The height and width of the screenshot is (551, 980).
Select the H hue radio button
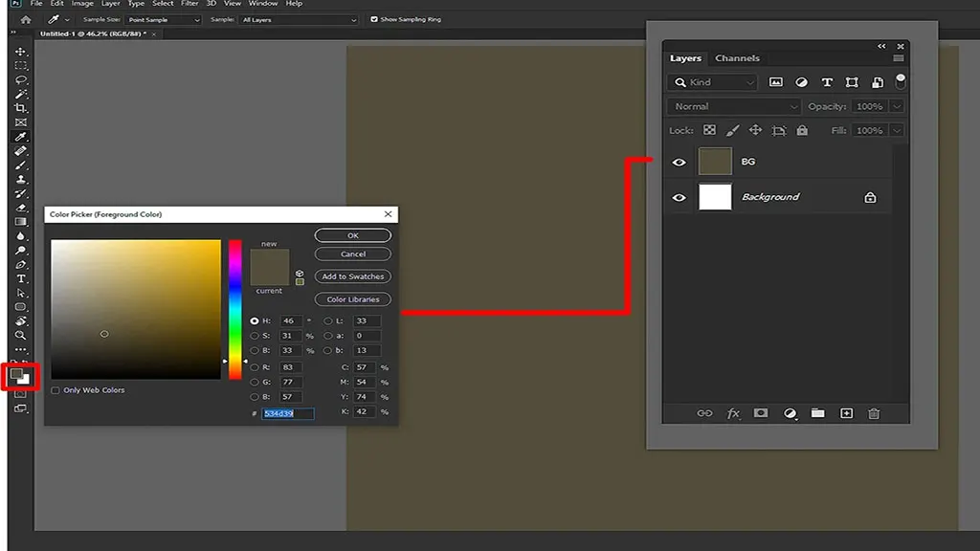click(x=255, y=320)
